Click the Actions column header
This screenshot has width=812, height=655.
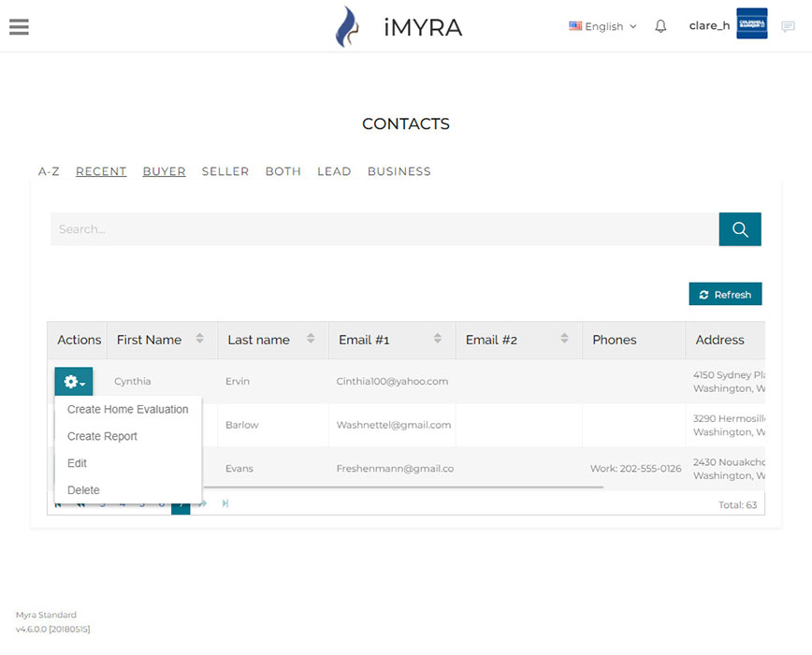click(79, 340)
